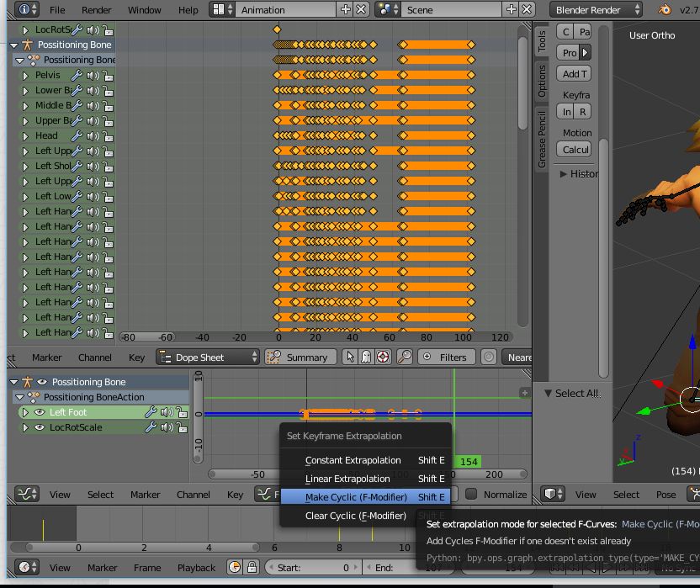Click the Start frame field
Screen dimensions: 700x588
(x=313, y=568)
